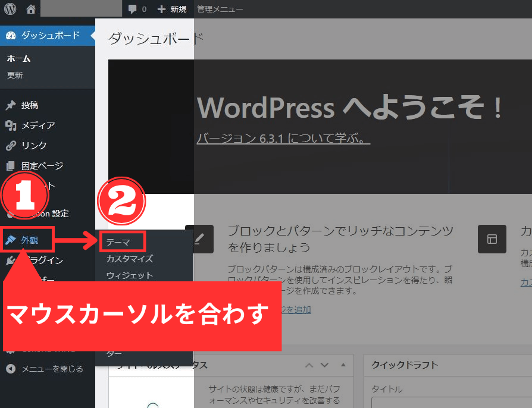Click 管理メニュー in the admin bar
The image size is (532, 408).
(x=220, y=9)
